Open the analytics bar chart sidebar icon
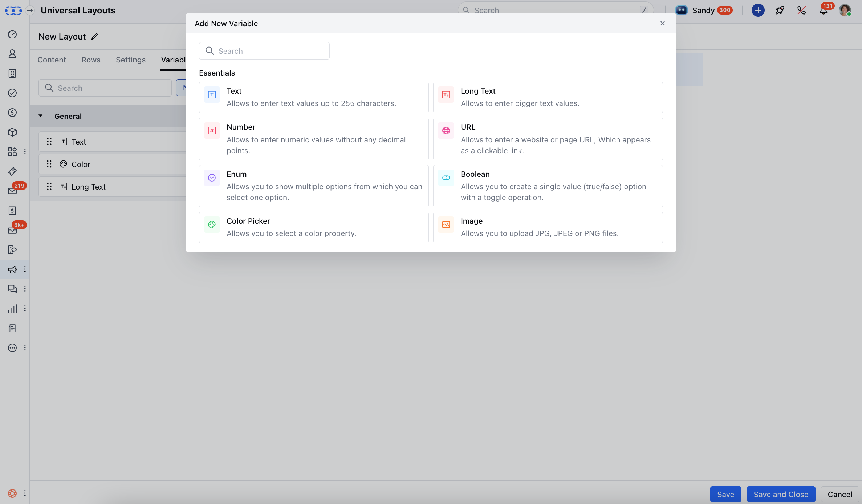Screen dimensions: 862x504 pyautogui.click(x=12, y=309)
